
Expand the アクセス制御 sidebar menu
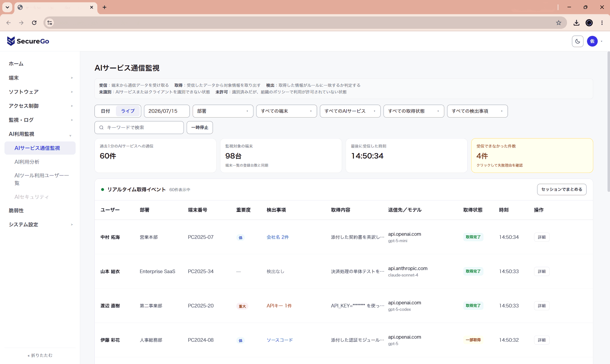coord(40,106)
